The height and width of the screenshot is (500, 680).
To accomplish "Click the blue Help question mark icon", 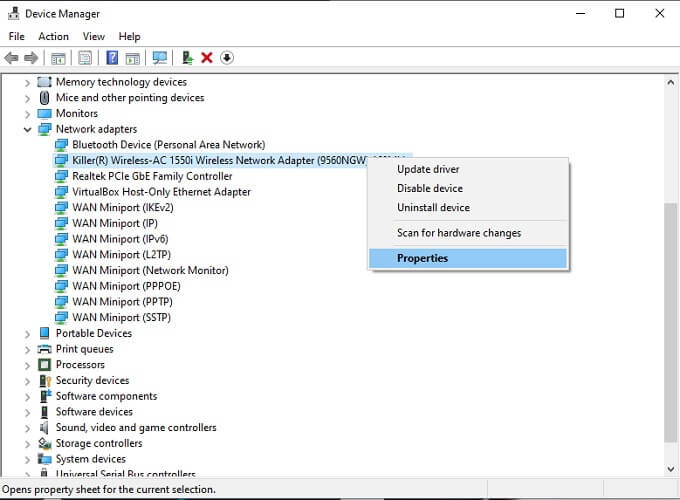I will (112, 58).
